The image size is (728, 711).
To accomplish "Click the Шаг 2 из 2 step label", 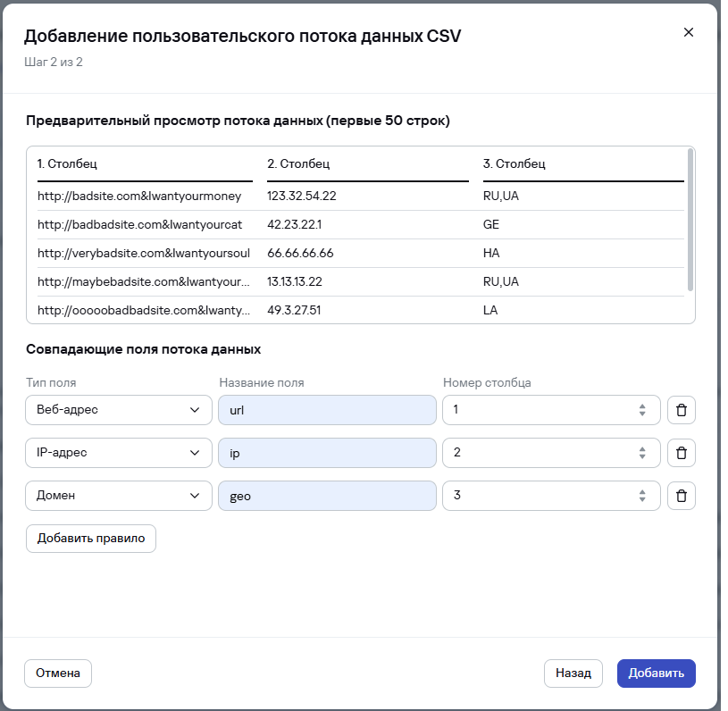I will pos(54,62).
